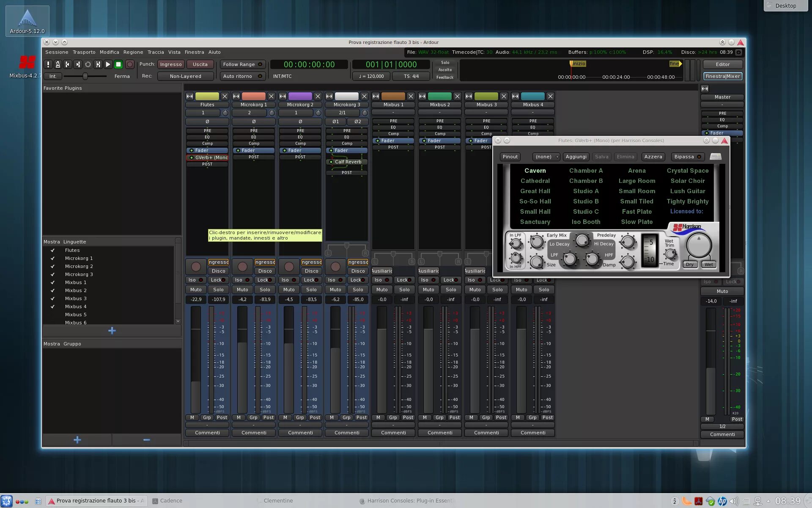Toggle Muto on Microkorg 1 strip
The image size is (812, 508).
[242, 290]
